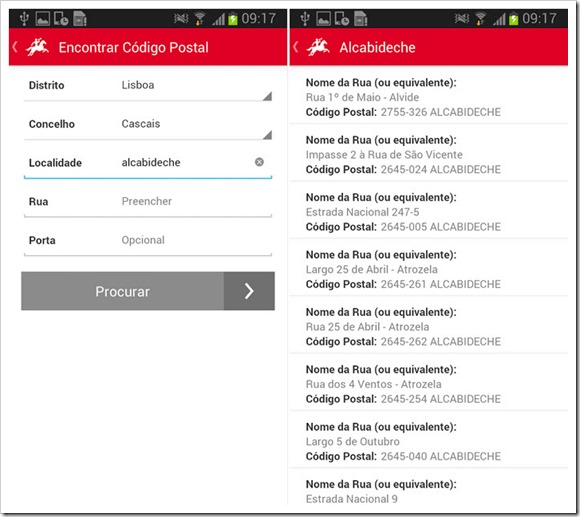Image resolution: width=580 pixels, height=517 pixels.
Task: Focus the Rua input field
Action: point(148,202)
